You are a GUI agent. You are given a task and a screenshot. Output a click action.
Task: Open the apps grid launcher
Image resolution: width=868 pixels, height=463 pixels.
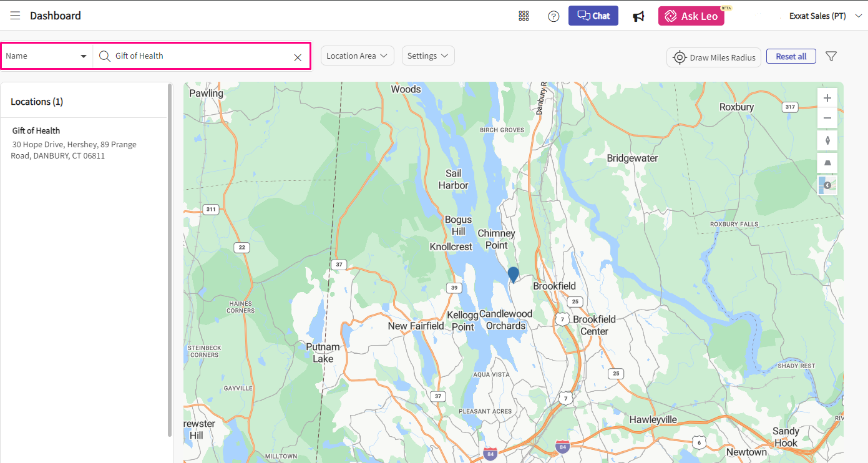click(x=524, y=16)
